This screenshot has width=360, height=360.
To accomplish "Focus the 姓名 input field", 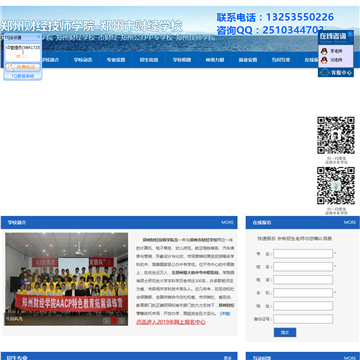I will click(x=303, y=267).
